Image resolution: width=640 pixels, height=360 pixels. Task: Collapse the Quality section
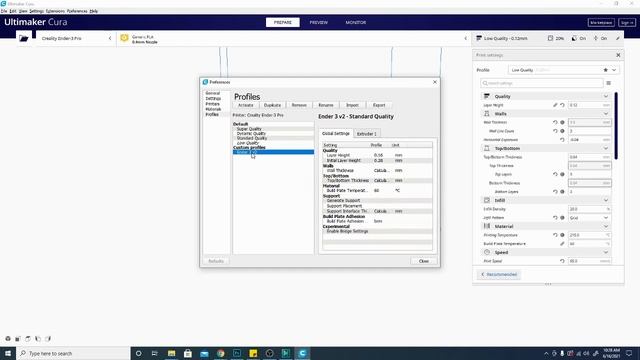(x=606, y=96)
